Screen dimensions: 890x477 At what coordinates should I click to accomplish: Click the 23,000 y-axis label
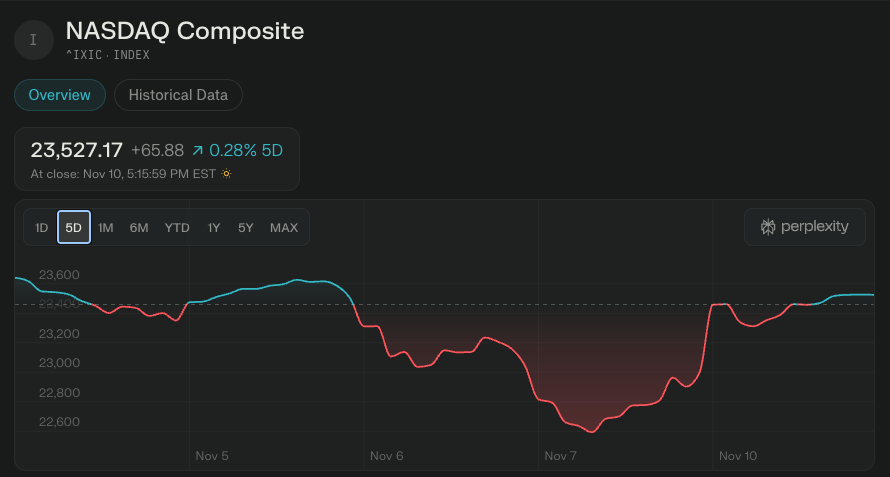click(59, 363)
